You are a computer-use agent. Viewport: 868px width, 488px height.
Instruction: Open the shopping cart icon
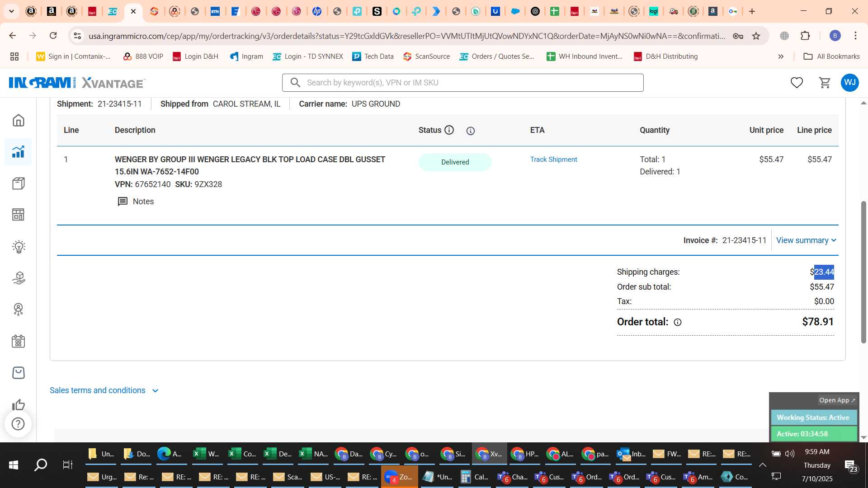825,83
